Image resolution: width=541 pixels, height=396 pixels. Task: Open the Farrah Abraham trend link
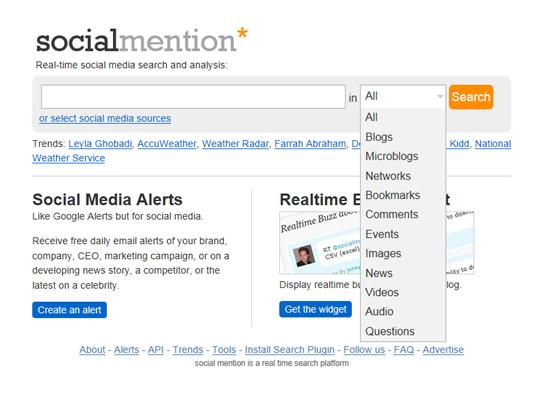click(x=310, y=144)
